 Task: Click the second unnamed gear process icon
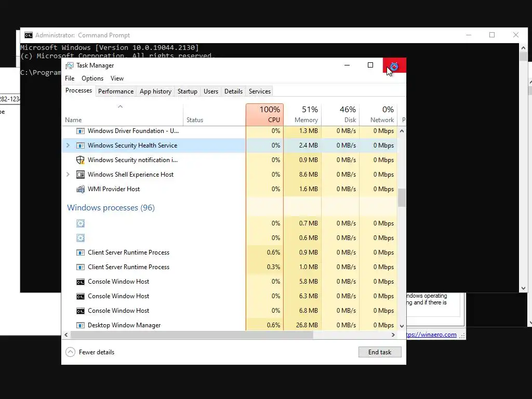pyautogui.click(x=81, y=238)
